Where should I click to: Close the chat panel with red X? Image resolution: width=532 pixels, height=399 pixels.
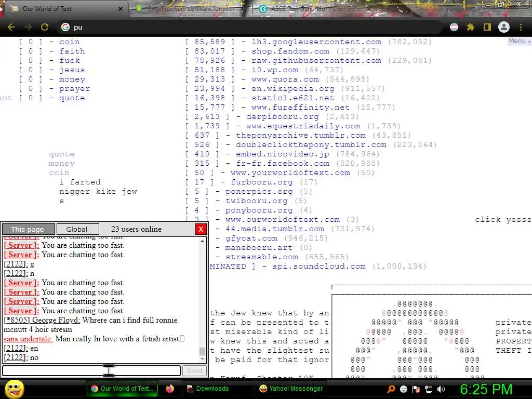[201, 229]
